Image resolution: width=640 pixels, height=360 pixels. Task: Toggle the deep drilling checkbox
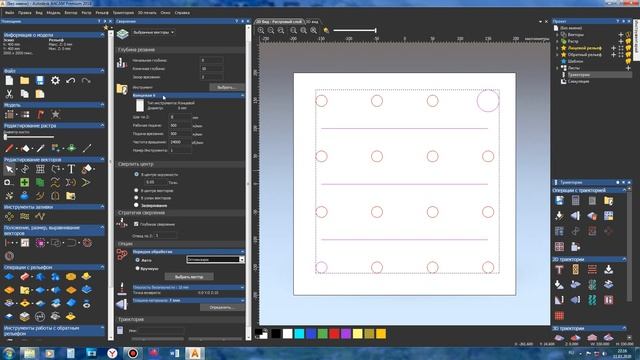pyautogui.click(x=136, y=224)
